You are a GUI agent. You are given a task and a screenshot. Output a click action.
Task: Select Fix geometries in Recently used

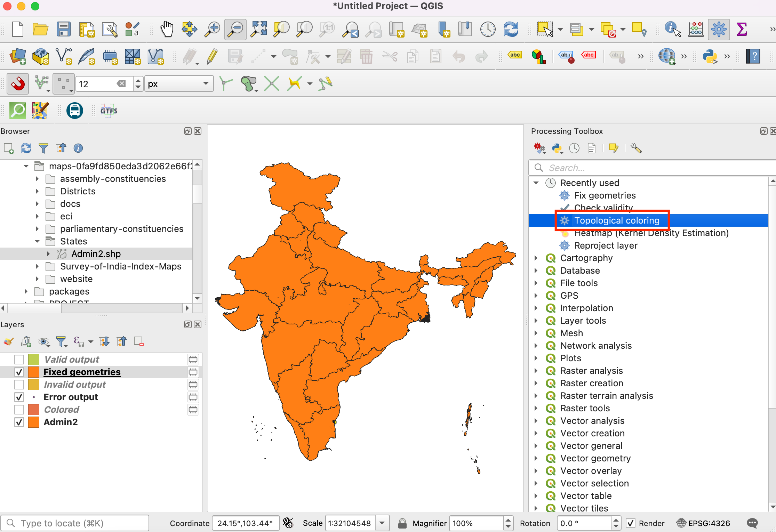pyautogui.click(x=605, y=195)
